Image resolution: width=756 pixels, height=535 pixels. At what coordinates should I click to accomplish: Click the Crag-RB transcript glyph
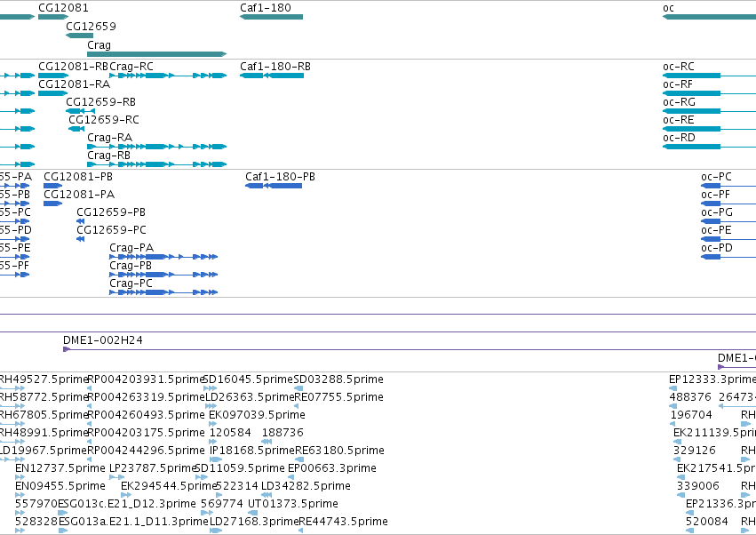pos(156,164)
